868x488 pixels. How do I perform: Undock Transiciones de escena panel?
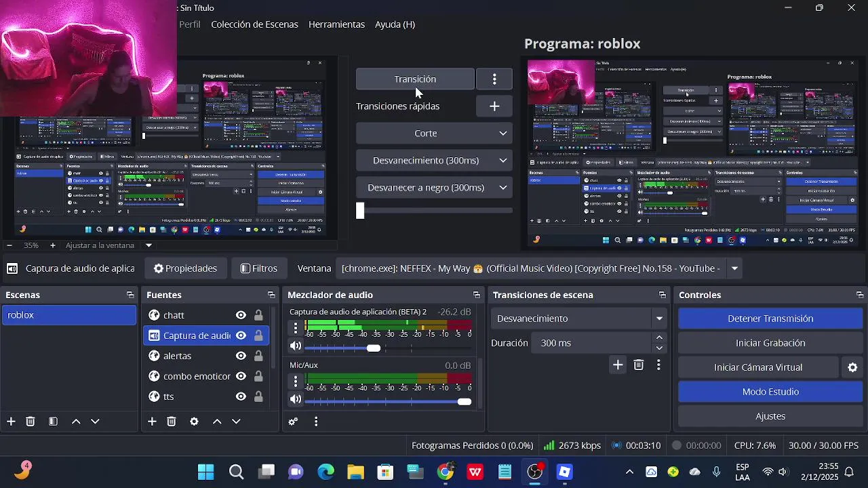point(663,295)
